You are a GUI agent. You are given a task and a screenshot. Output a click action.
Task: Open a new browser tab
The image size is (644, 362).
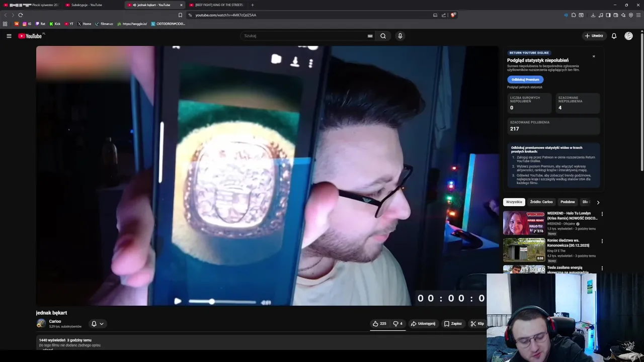(253, 5)
